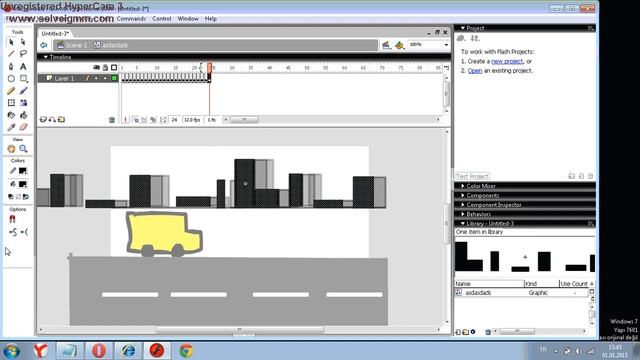Show or hide all layers eye icon
Image resolution: width=640 pixels, height=360 pixels.
coord(96,67)
